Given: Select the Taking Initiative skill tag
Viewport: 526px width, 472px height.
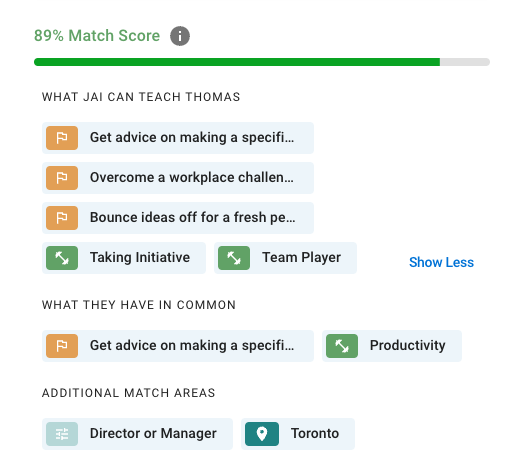Looking at the screenshot, I should [124, 258].
